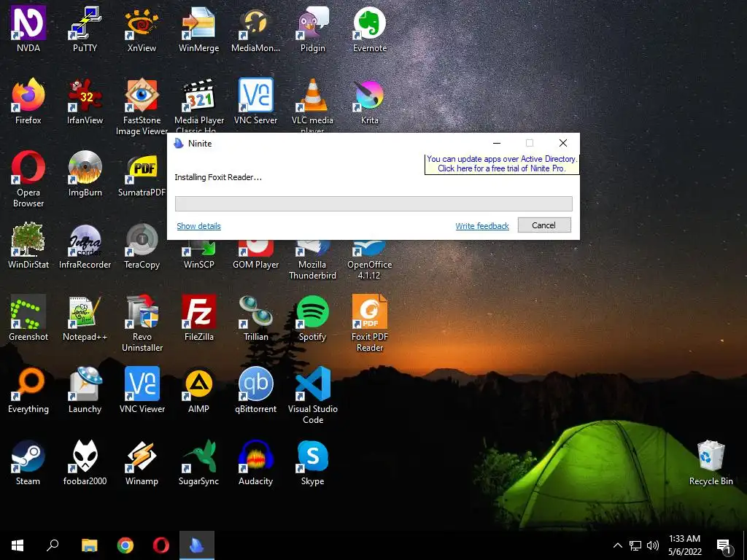Select the VNC Viewer desktop icon
This screenshot has width=747, height=560.
(x=142, y=384)
